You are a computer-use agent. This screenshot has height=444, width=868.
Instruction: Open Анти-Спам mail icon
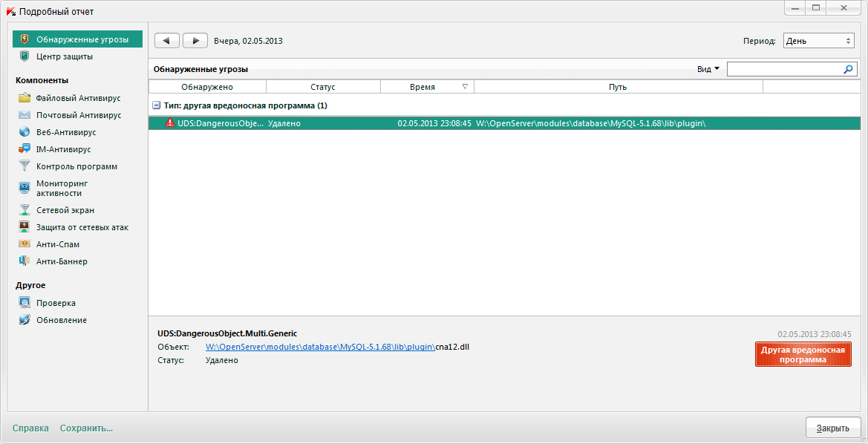[25, 244]
